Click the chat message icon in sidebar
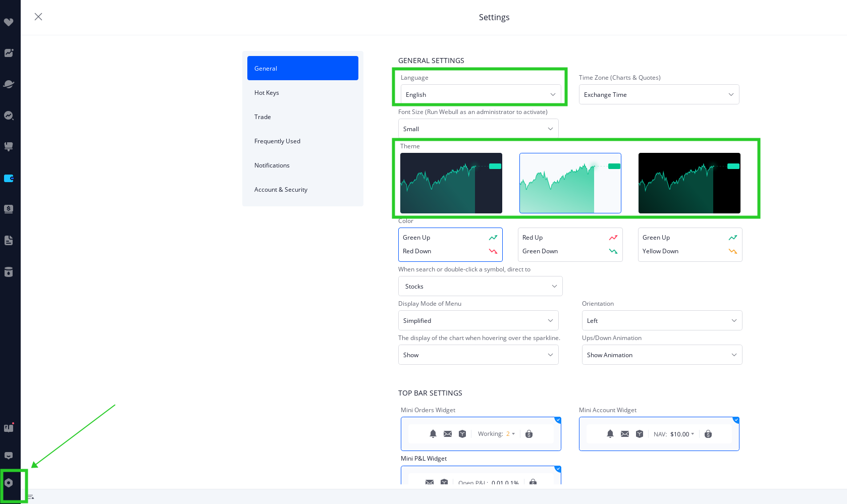Viewport: 847px width, 504px height. [x=9, y=456]
